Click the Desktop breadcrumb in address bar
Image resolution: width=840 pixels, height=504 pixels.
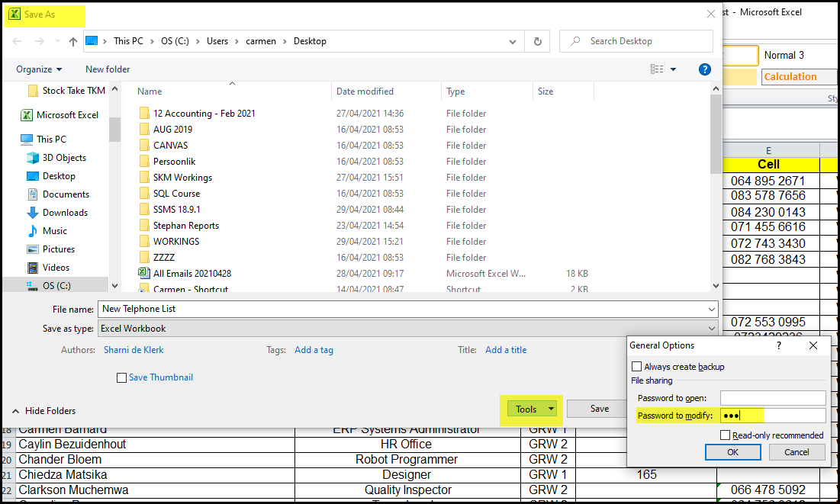pyautogui.click(x=310, y=41)
